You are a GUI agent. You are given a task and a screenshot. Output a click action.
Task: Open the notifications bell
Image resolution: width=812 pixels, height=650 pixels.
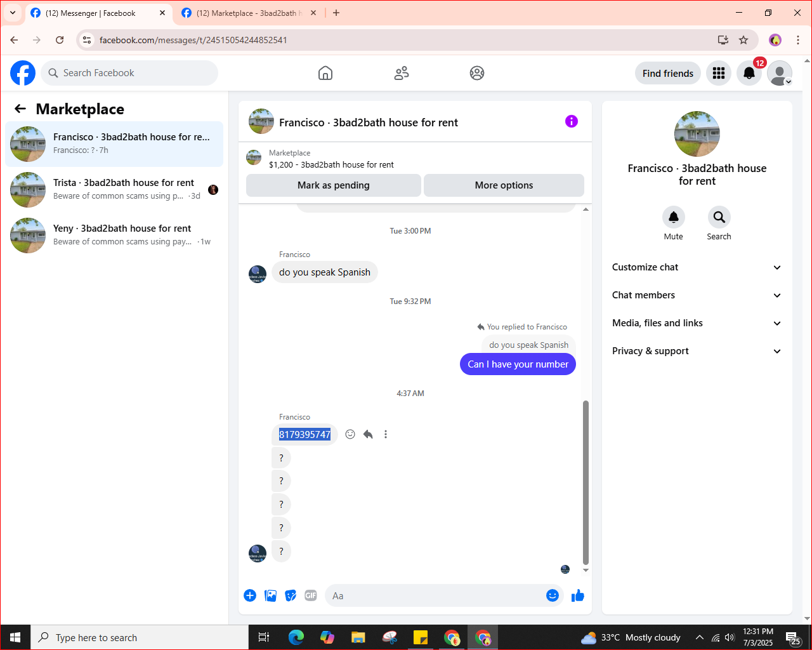coord(749,73)
